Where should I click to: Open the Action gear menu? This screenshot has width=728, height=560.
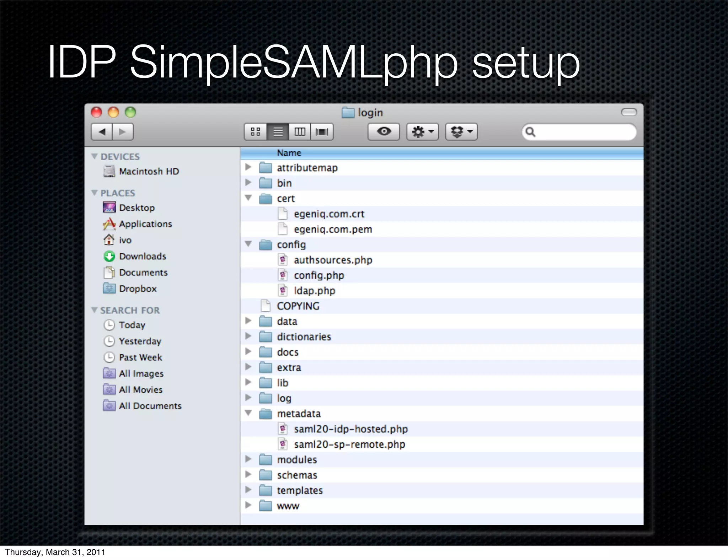click(423, 132)
